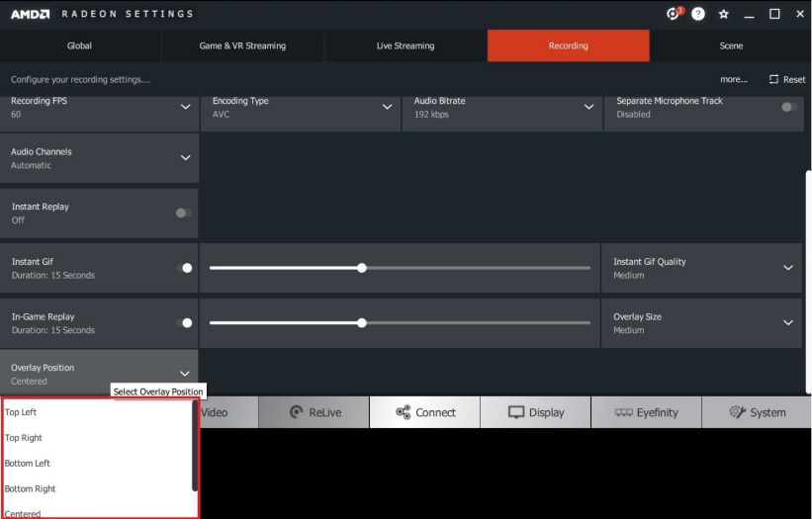Click the Instant Gif duration slider
The image size is (812, 519).
400,268
